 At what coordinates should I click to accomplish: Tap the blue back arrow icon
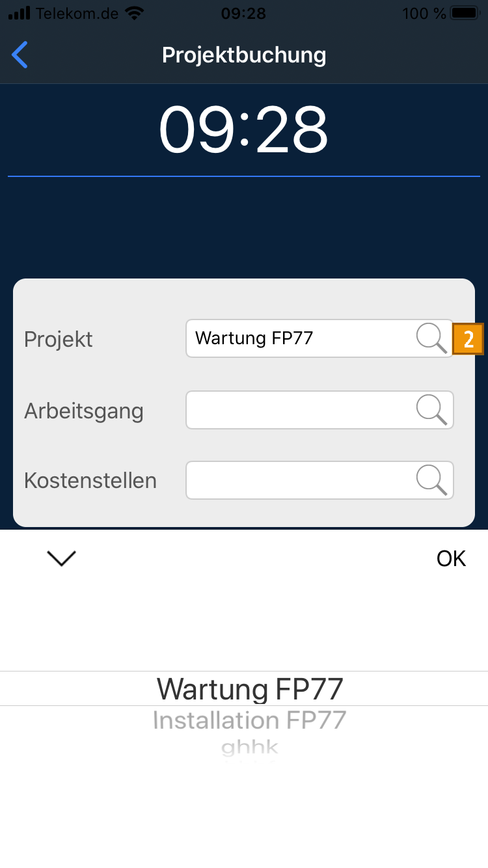click(x=20, y=55)
